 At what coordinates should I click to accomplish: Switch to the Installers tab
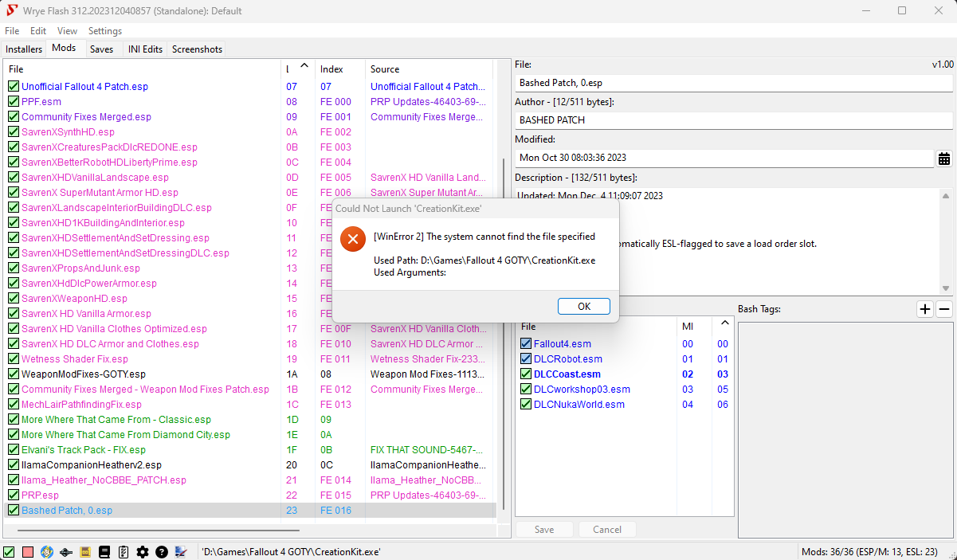(x=24, y=49)
